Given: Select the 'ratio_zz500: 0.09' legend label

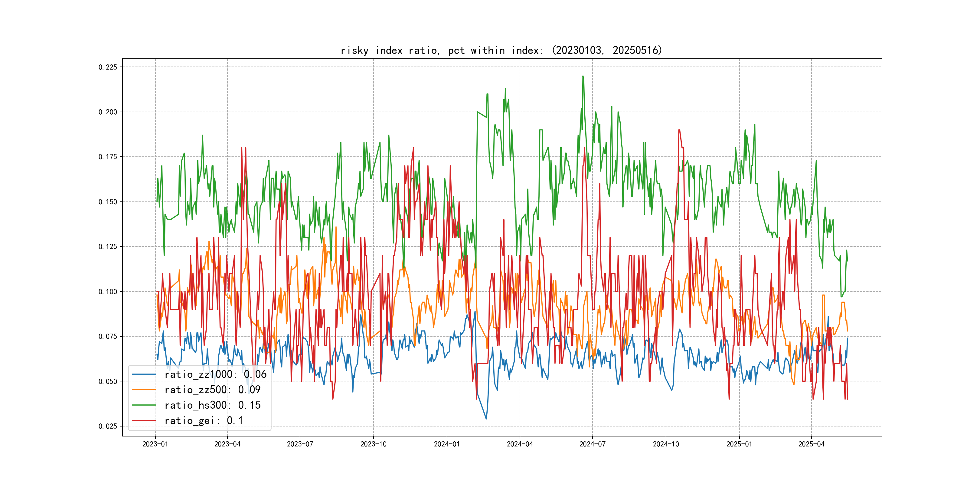Looking at the screenshot, I should [x=212, y=390].
